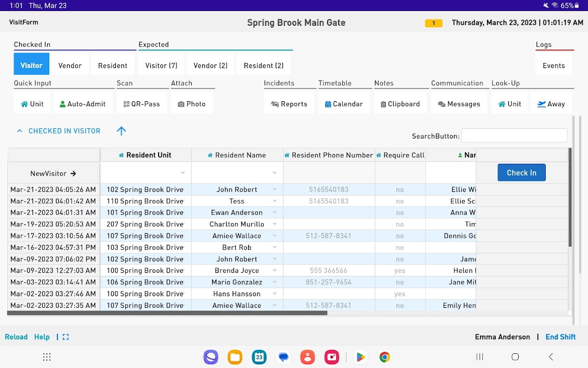Screen dimensions: 588x368
Task: Open the Messages communication panel
Action: (459, 104)
